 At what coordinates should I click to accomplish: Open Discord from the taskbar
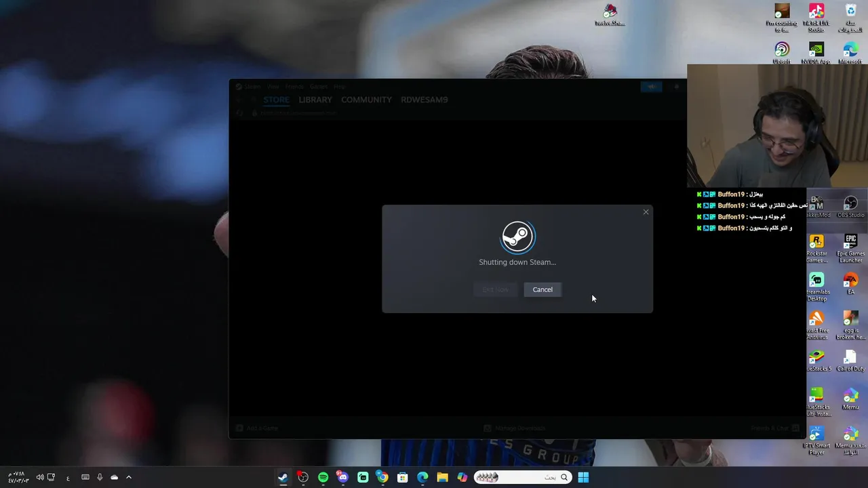point(342,477)
